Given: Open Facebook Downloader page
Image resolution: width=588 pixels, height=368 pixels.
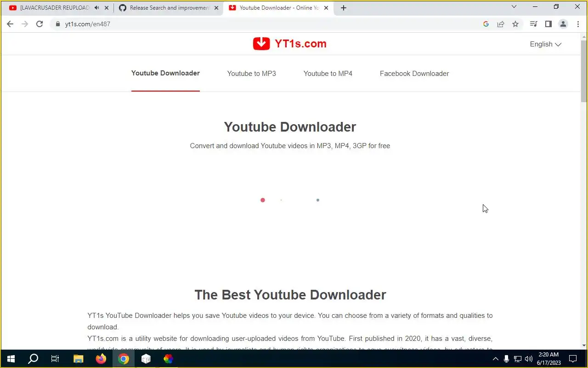Looking at the screenshot, I should (x=414, y=74).
